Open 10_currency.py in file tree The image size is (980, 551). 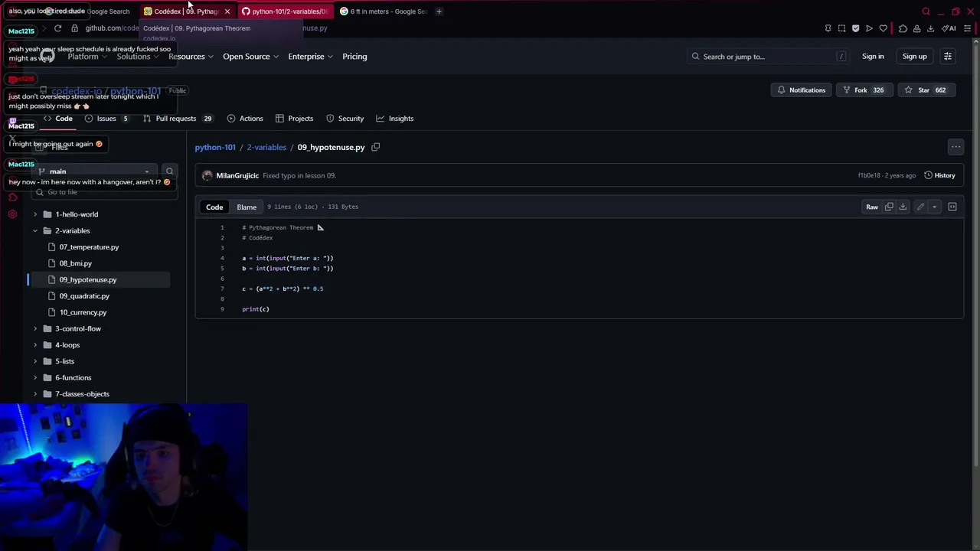tap(83, 312)
